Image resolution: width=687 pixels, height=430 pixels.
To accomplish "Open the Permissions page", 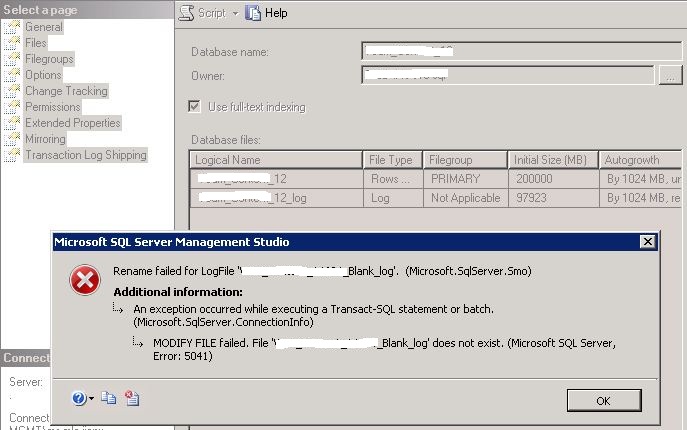I will [x=53, y=107].
